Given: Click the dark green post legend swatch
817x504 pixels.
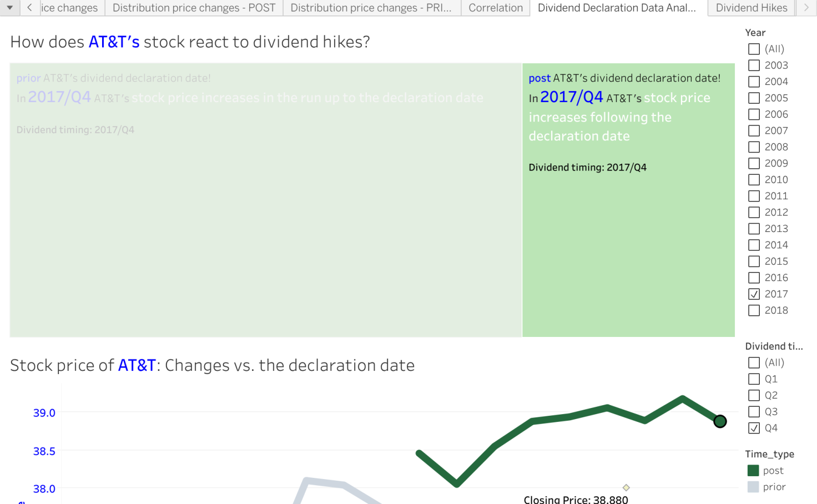Looking at the screenshot, I should tap(753, 471).
